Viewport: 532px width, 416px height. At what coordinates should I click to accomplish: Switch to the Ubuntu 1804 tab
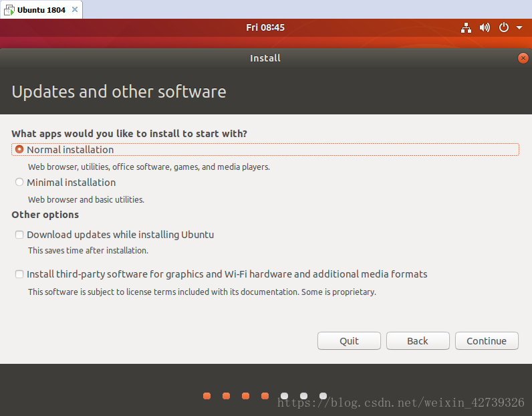click(x=41, y=10)
